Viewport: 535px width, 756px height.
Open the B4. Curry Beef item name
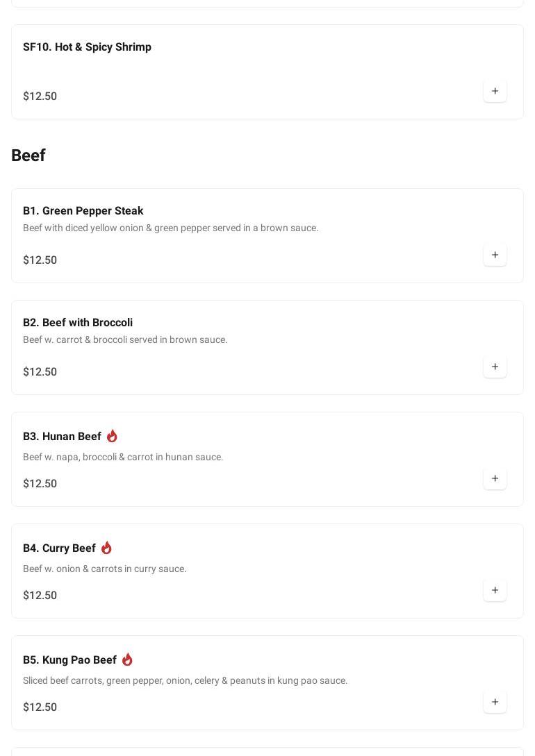tap(59, 548)
